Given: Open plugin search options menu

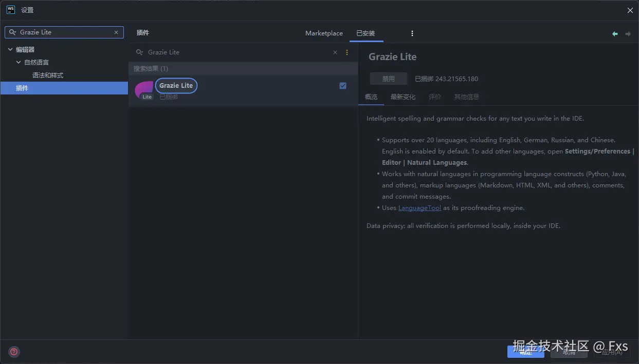Looking at the screenshot, I should [x=347, y=52].
